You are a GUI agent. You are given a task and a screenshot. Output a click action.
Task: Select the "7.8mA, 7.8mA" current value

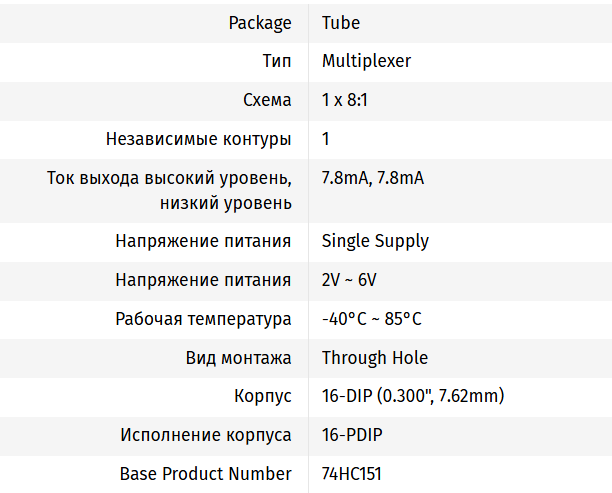pos(372,178)
